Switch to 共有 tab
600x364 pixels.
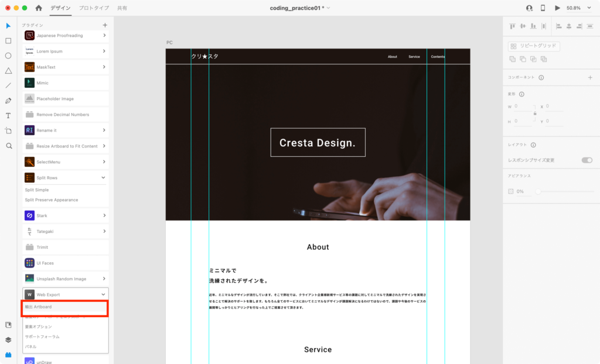(x=122, y=8)
